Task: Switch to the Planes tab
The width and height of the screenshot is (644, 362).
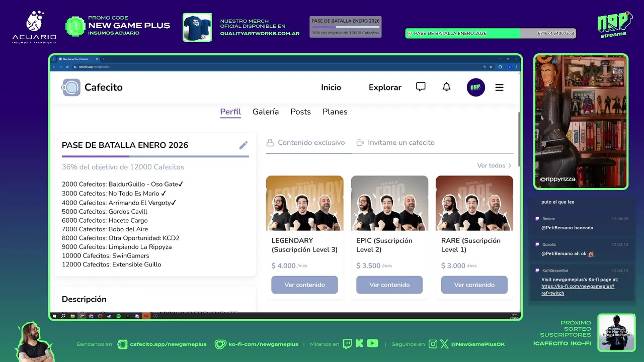Action: (x=335, y=112)
